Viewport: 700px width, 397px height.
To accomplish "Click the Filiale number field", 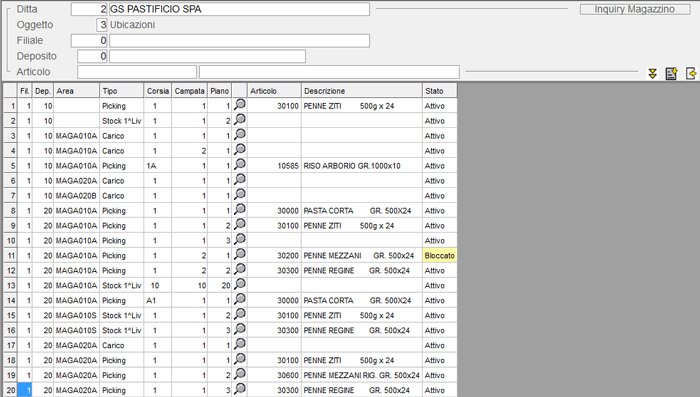I will coord(89,41).
